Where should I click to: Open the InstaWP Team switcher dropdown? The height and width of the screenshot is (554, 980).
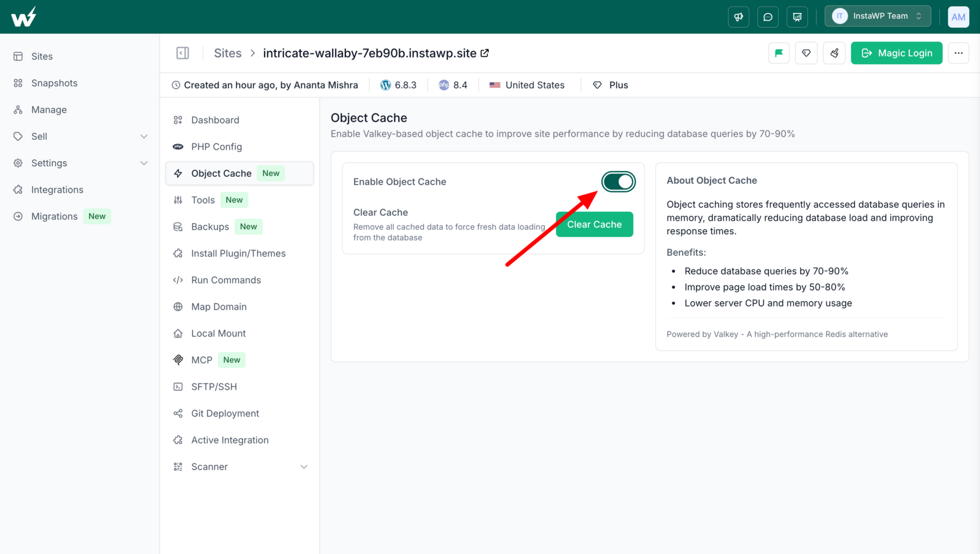(x=878, y=17)
